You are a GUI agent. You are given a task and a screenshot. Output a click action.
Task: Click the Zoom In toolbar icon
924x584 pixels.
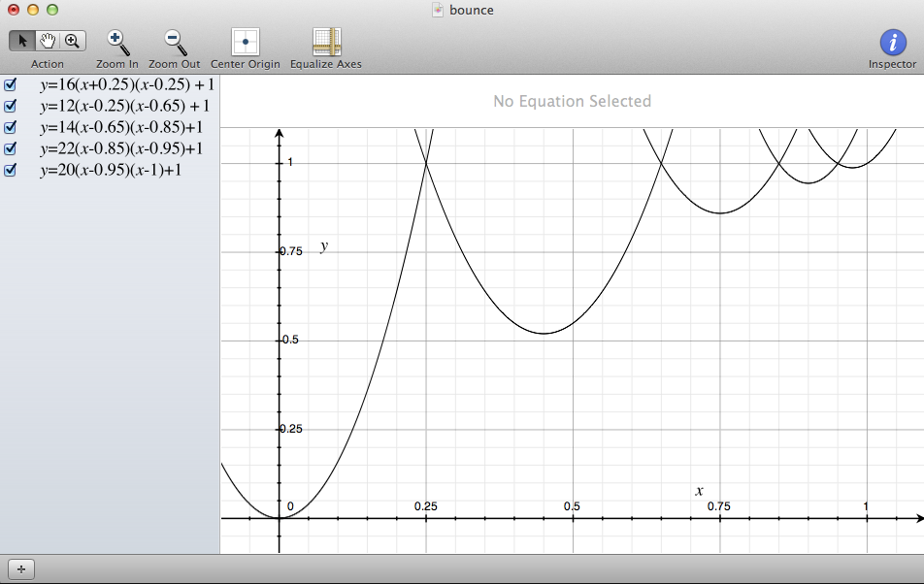pos(117,42)
